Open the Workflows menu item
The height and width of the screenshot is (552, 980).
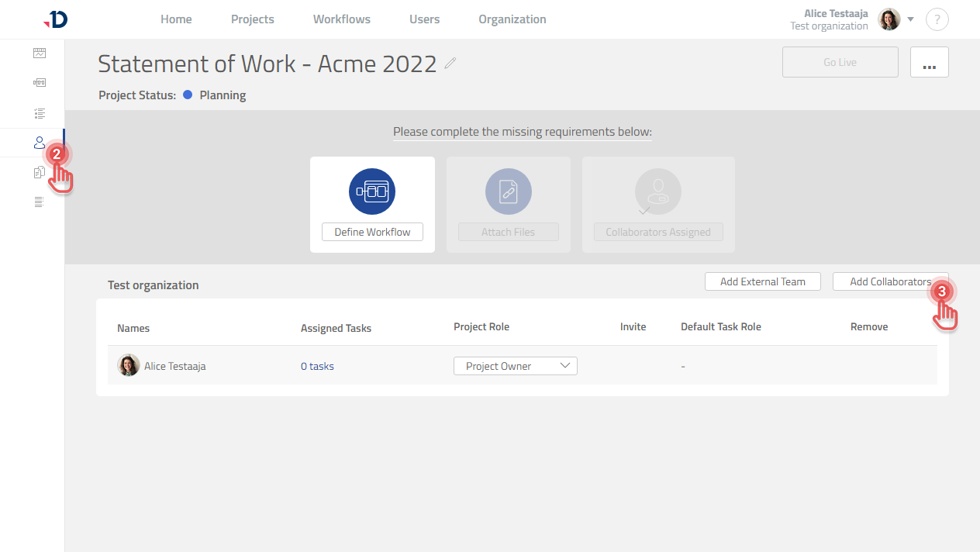(342, 19)
